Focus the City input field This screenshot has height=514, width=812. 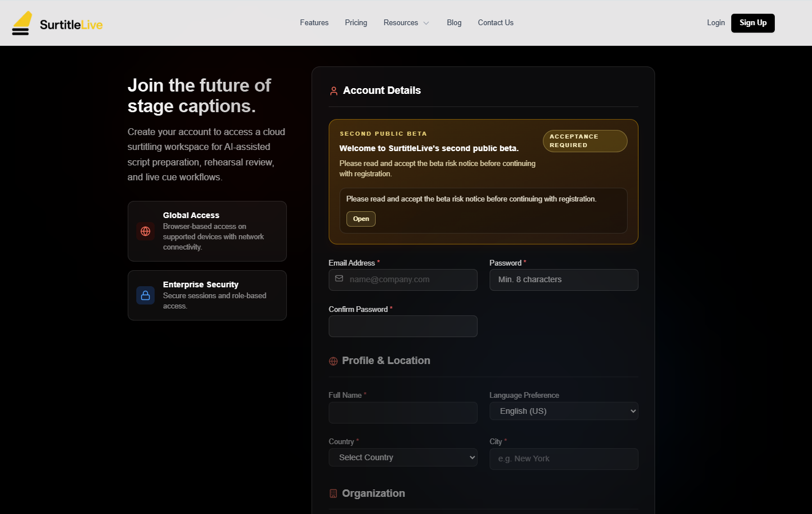point(564,459)
